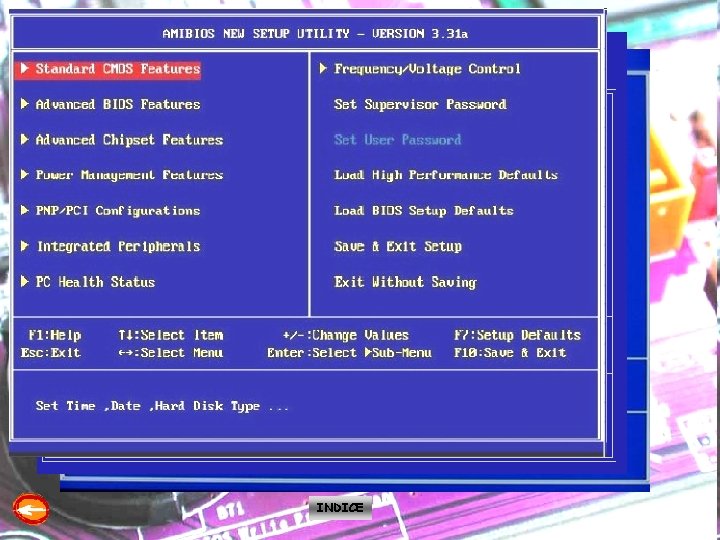Viewport: 720px width, 540px height.
Task: Open Integrated Peripherals submenu
Action: tap(118, 247)
